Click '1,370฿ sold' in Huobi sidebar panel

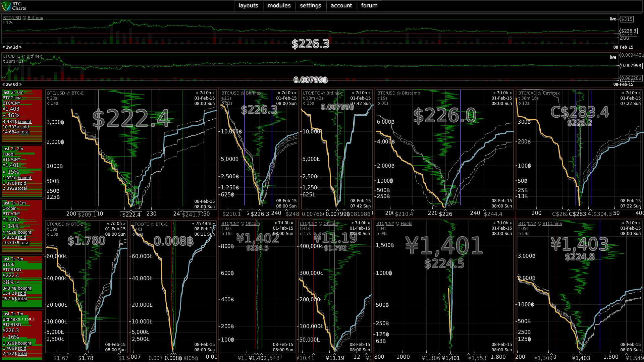click(14, 183)
